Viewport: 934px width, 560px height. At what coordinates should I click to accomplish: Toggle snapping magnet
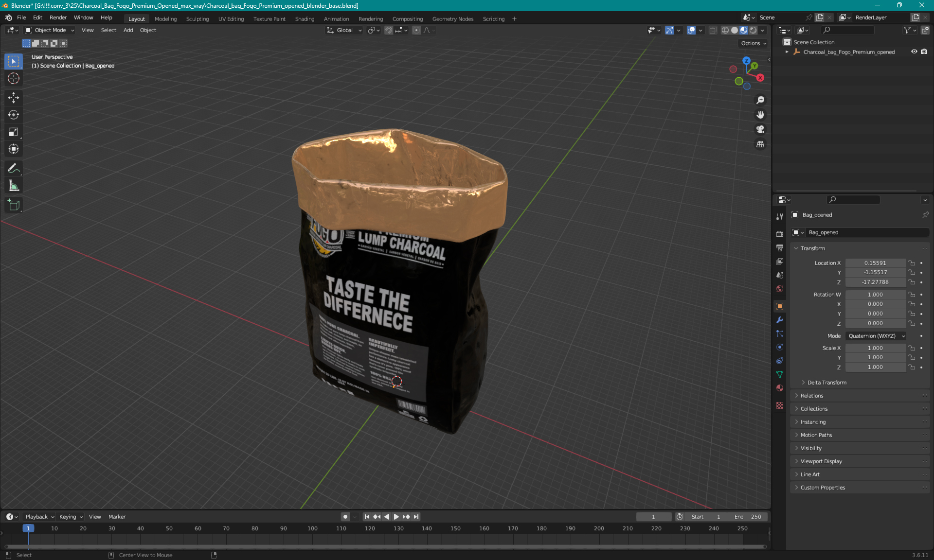point(388,30)
